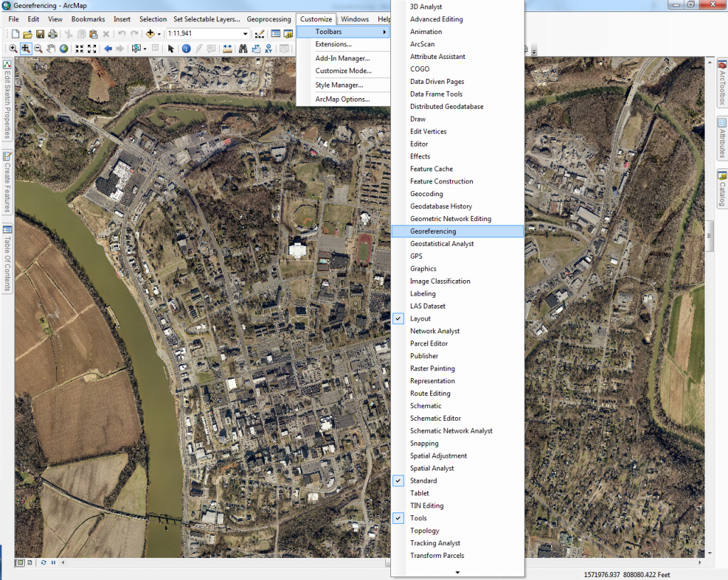Viewport: 728px width, 580px height.
Task: Click the Full Extent globe icon
Action: [x=63, y=50]
